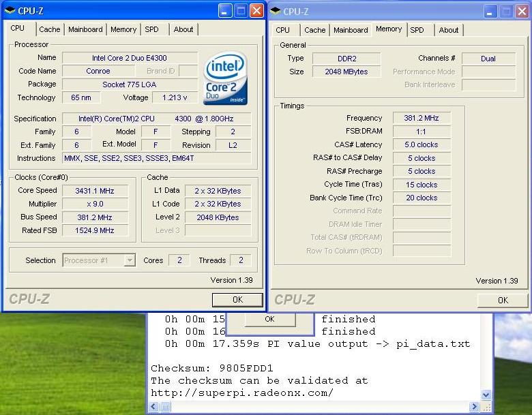This screenshot has width=532, height=415.
Task: Click the Revision value L2
Action: (233, 145)
